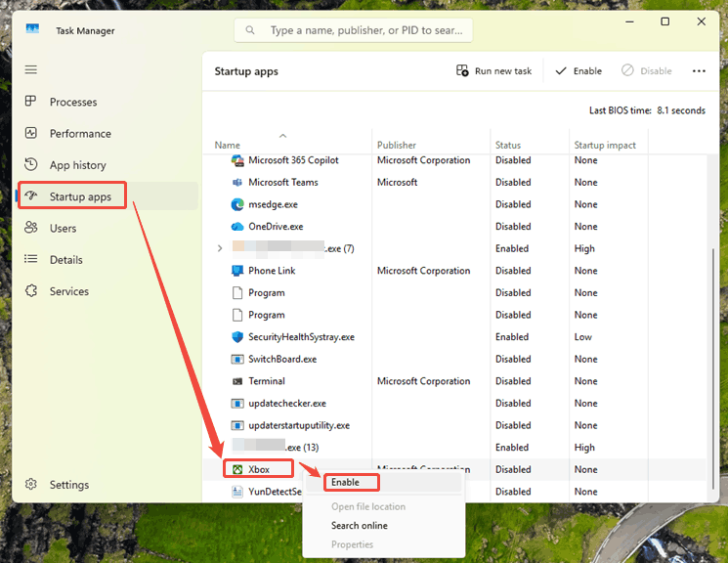Click the Terminal publisher Microsoft Corporation
728x563 pixels.
click(x=423, y=381)
